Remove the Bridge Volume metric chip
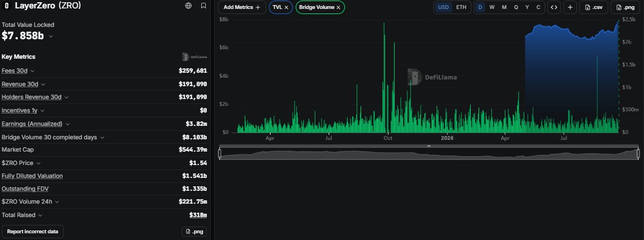The image size is (644, 240). (x=338, y=7)
